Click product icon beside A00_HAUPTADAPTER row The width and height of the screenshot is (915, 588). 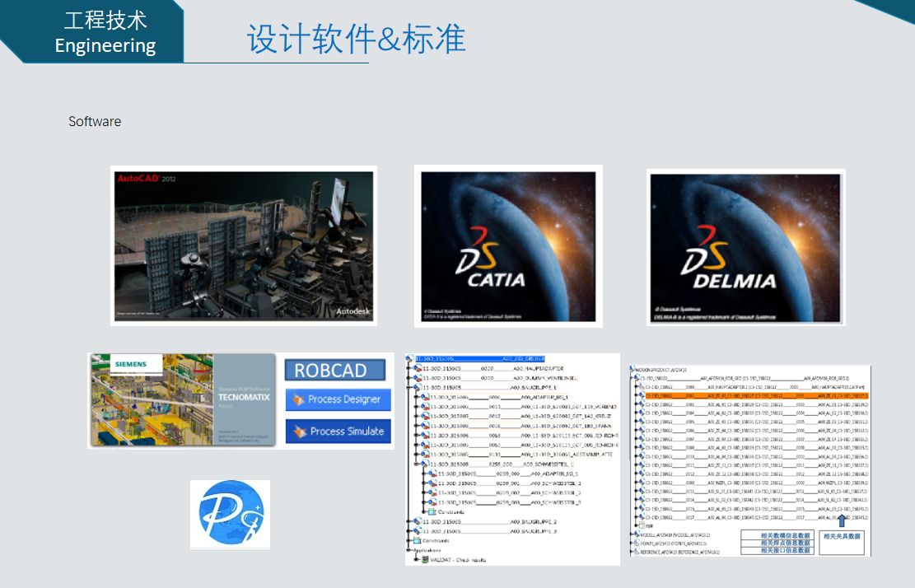[418, 368]
